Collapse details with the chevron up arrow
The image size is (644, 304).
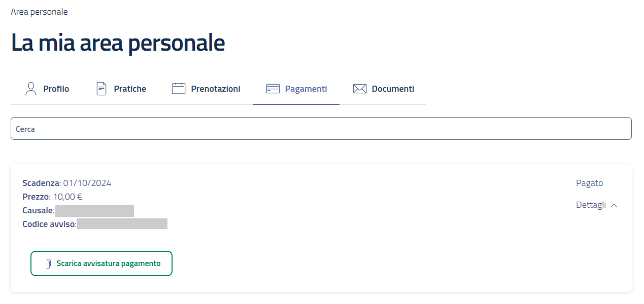tap(614, 205)
